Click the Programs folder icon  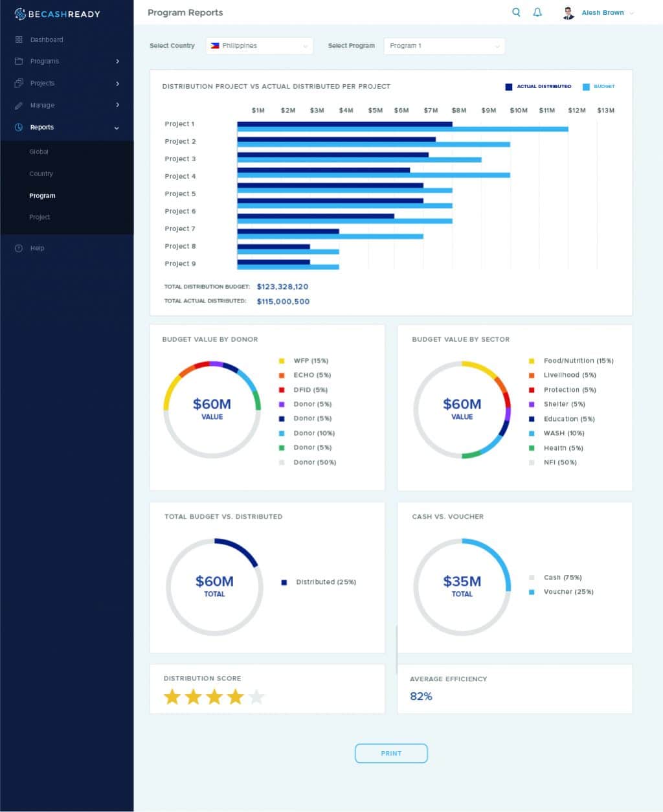tap(19, 61)
